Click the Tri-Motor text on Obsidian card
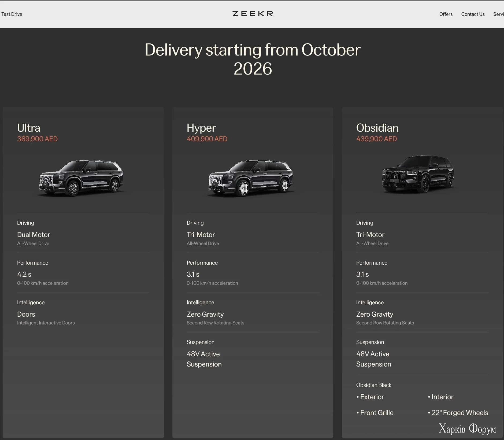 pyautogui.click(x=370, y=235)
